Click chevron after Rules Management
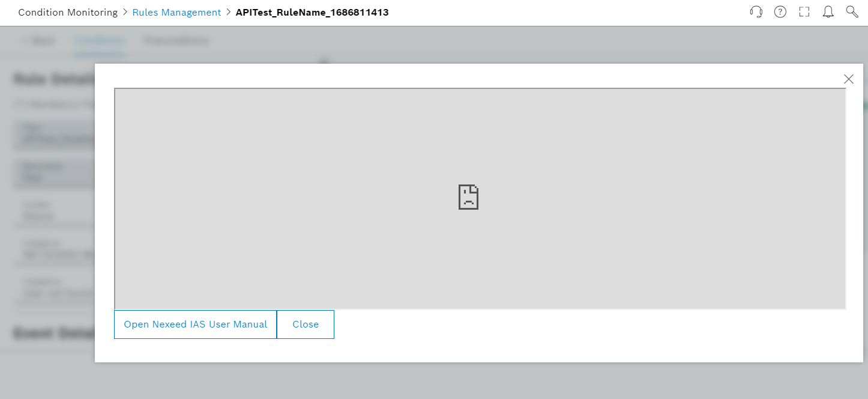This screenshot has width=868, height=399. (x=229, y=12)
